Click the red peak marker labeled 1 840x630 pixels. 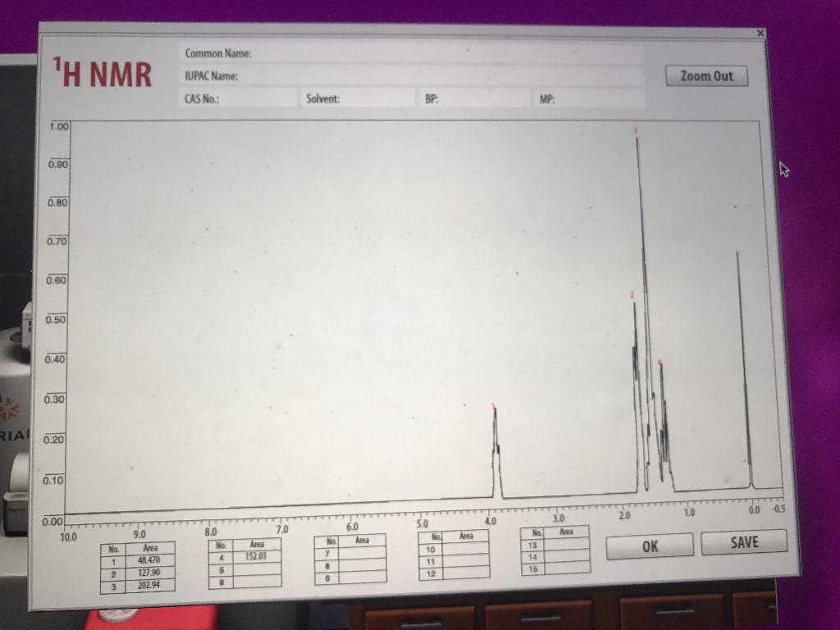[x=493, y=405]
